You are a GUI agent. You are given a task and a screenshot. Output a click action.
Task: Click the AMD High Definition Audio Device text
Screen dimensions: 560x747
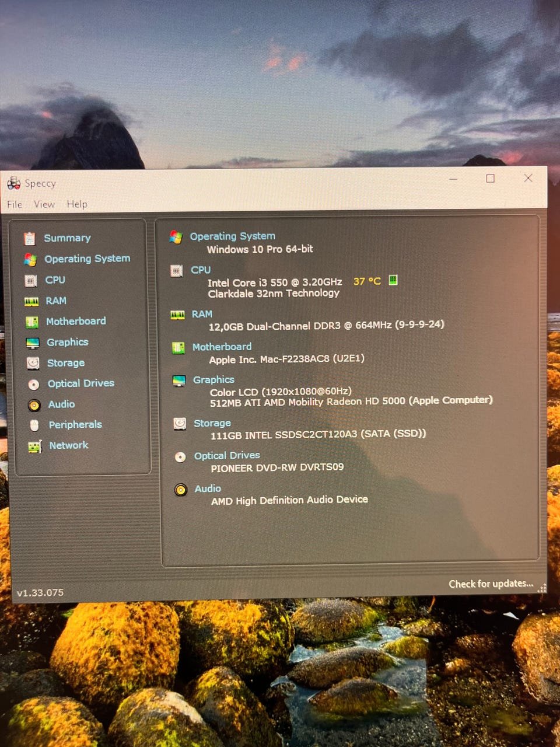289,500
